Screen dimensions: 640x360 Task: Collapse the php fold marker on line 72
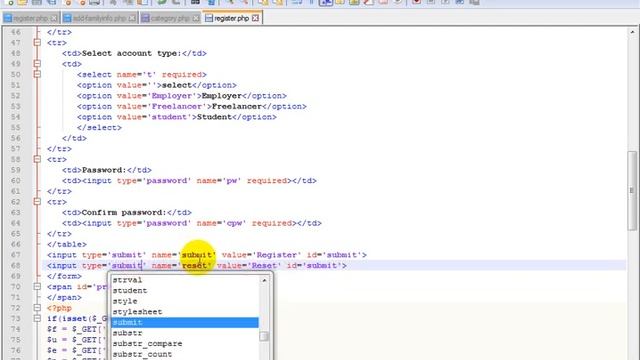pyautogui.click(x=37, y=308)
